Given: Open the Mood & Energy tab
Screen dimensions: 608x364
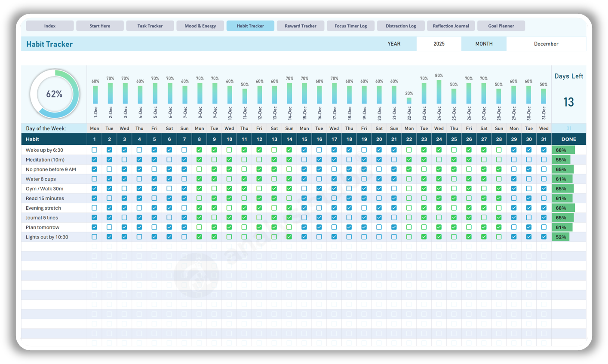Looking at the screenshot, I should click(200, 26).
